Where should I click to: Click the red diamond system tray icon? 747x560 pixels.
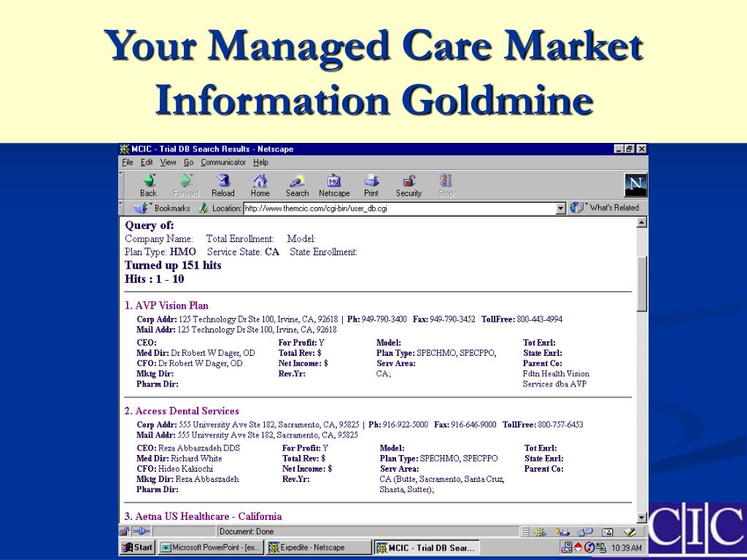578,547
